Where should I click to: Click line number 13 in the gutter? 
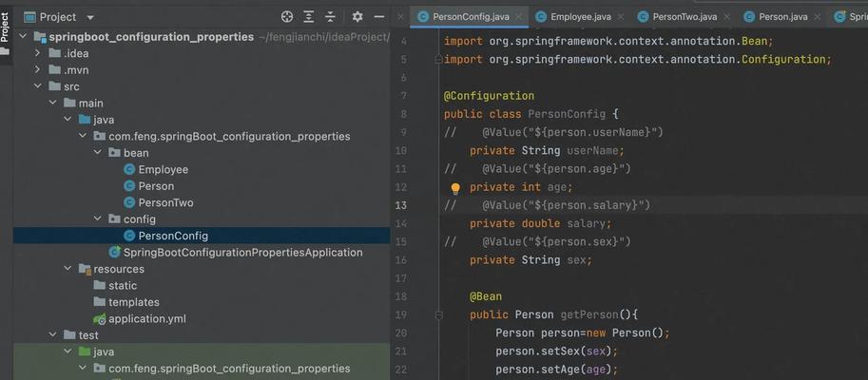(x=401, y=205)
